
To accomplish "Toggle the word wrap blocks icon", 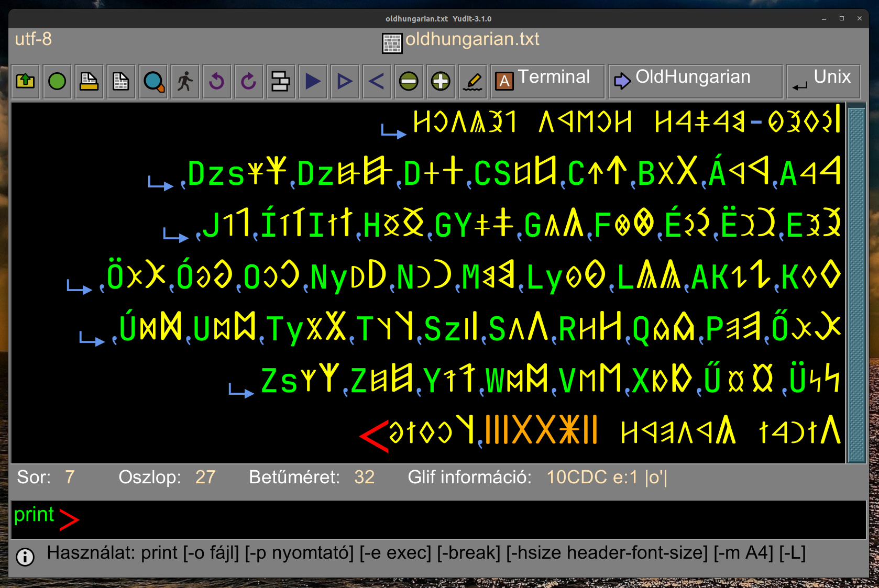I will tap(281, 82).
